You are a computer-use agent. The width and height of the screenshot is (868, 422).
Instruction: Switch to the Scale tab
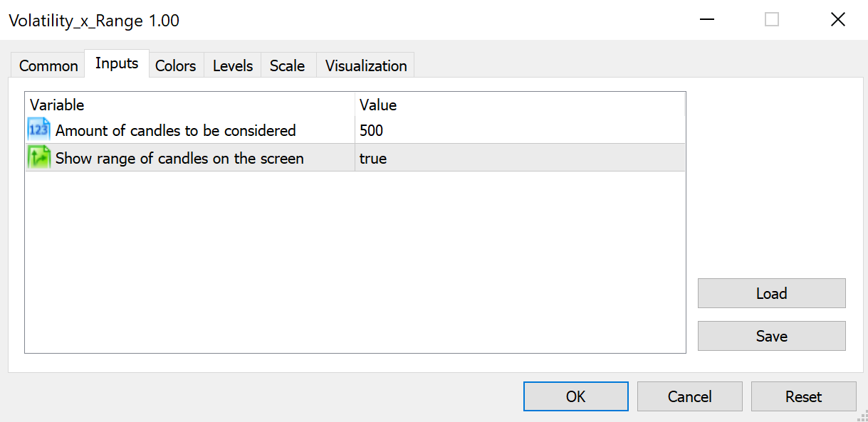[x=287, y=65]
